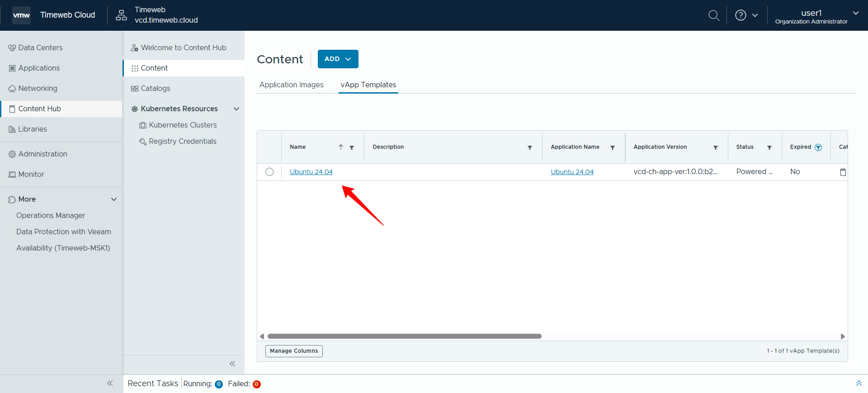The height and width of the screenshot is (393, 868).
Task: Click the Expired value No
Action: click(x=795, y=171)
